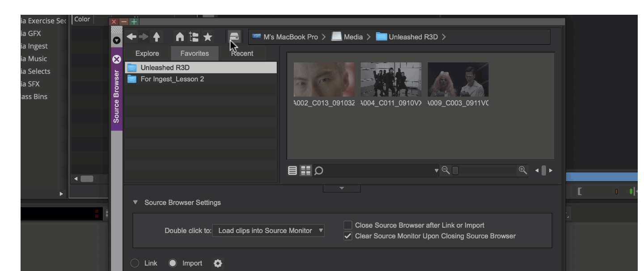Expand the chevron after M's MacBook Pro
The image size is (644, 271).
323,37
